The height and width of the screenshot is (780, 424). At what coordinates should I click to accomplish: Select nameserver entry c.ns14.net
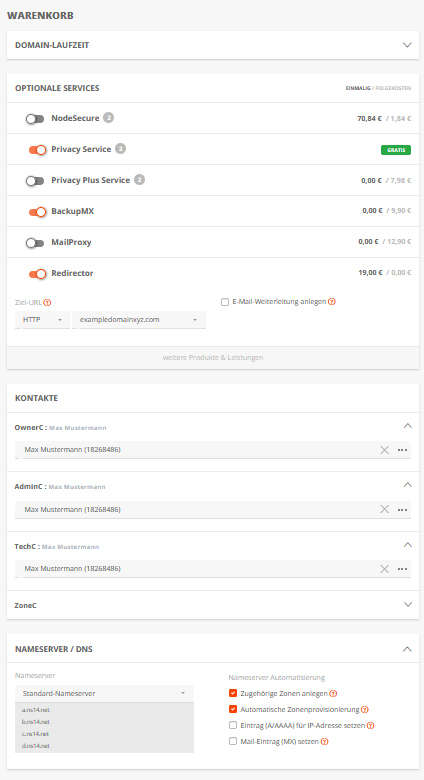click(36, 734)
